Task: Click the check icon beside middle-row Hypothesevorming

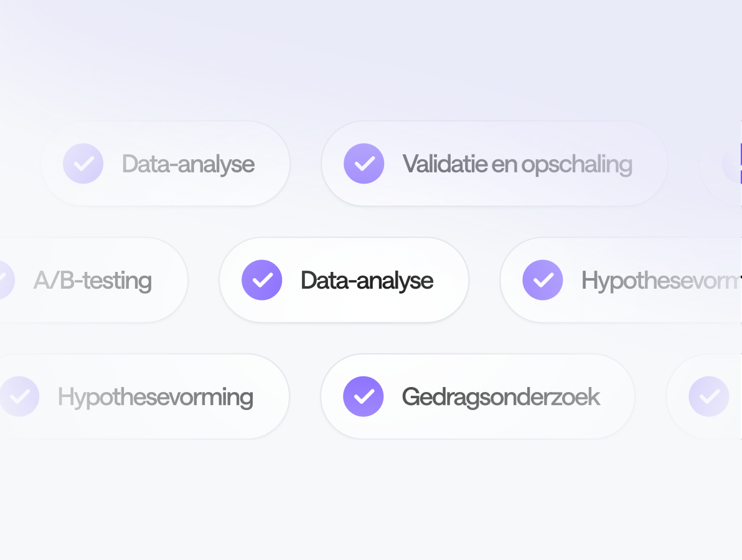Action: point(543,280)
